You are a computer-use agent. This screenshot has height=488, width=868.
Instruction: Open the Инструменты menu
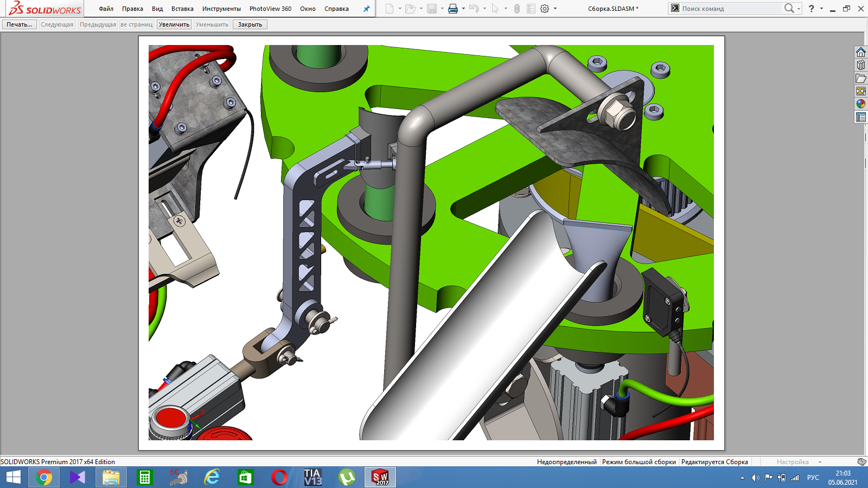click(221, 9)
